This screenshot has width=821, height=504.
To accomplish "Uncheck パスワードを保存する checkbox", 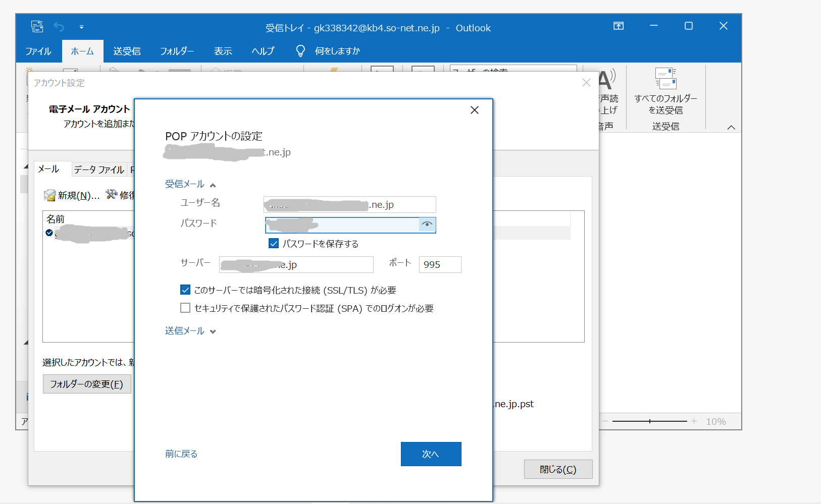I will 274,244.
